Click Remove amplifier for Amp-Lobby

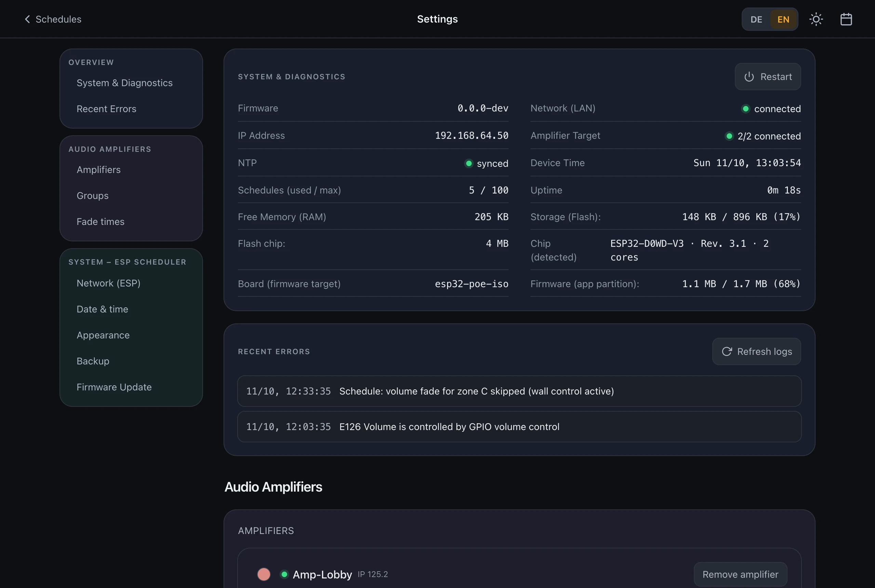[740, 574]
